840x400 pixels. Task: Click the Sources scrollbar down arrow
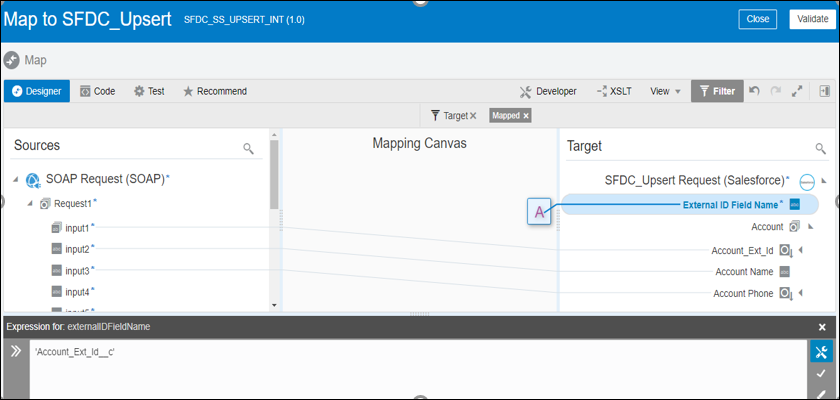pyautogui.click(x=274, y=305)
